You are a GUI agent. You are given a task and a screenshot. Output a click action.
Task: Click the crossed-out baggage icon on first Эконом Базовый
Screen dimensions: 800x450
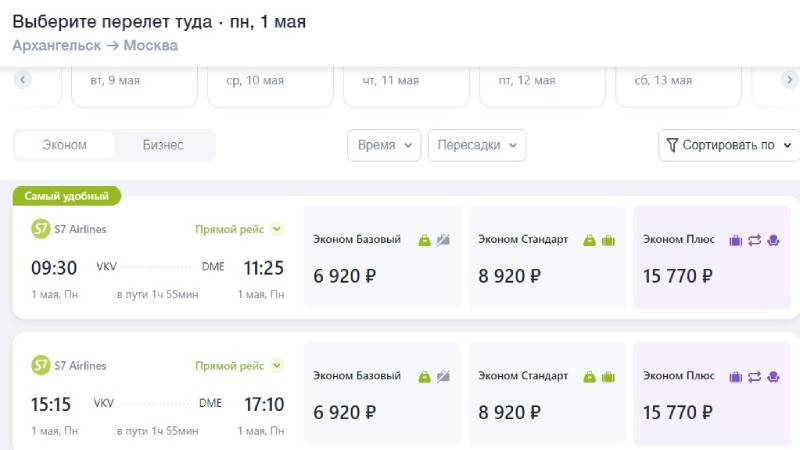coord(444,240)
